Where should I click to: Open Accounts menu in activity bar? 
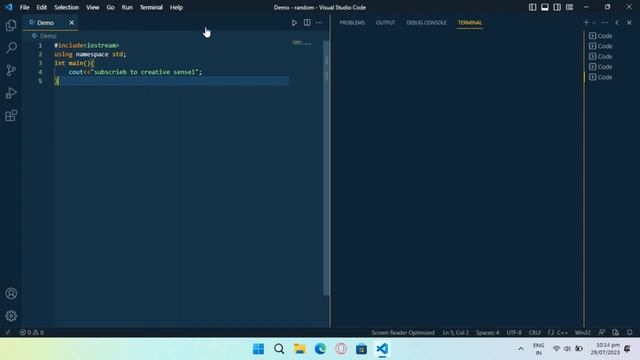tap(11, 293)
